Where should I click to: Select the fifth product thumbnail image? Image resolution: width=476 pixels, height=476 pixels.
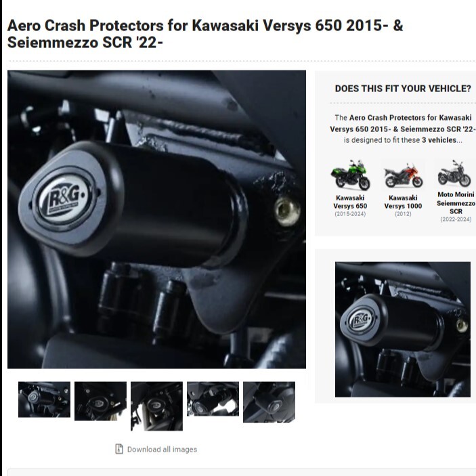click(269, 402)
